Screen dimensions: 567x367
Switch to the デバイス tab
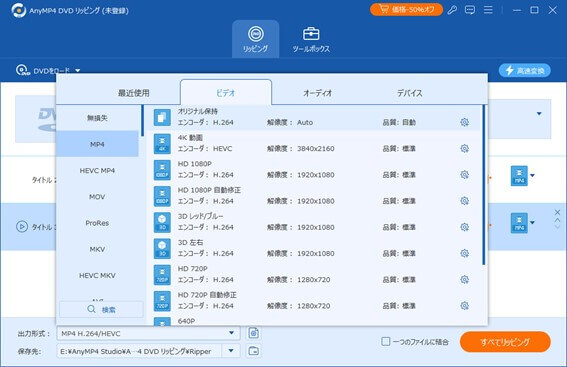pyautogui.click(x=409, y=93)
